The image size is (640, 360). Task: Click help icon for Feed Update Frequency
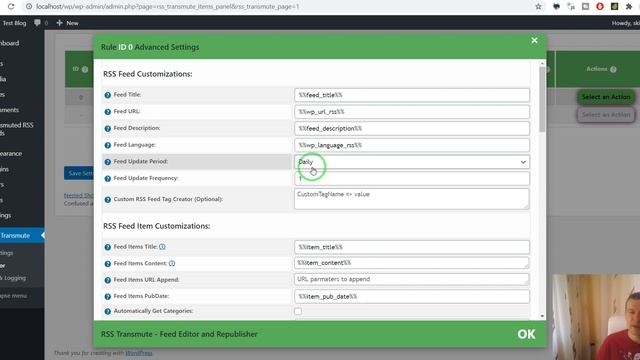point(108,179)
